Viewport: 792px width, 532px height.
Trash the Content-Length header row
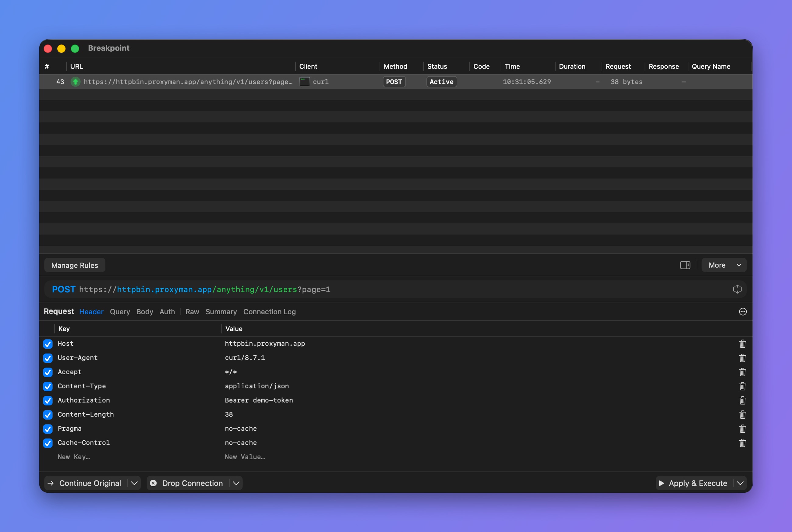(742, 415)
